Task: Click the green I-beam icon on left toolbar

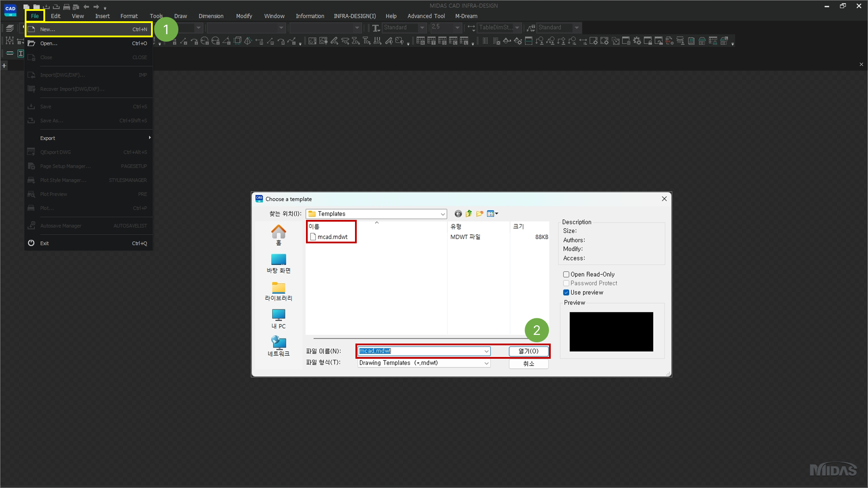Action: (x=20, y=53)
